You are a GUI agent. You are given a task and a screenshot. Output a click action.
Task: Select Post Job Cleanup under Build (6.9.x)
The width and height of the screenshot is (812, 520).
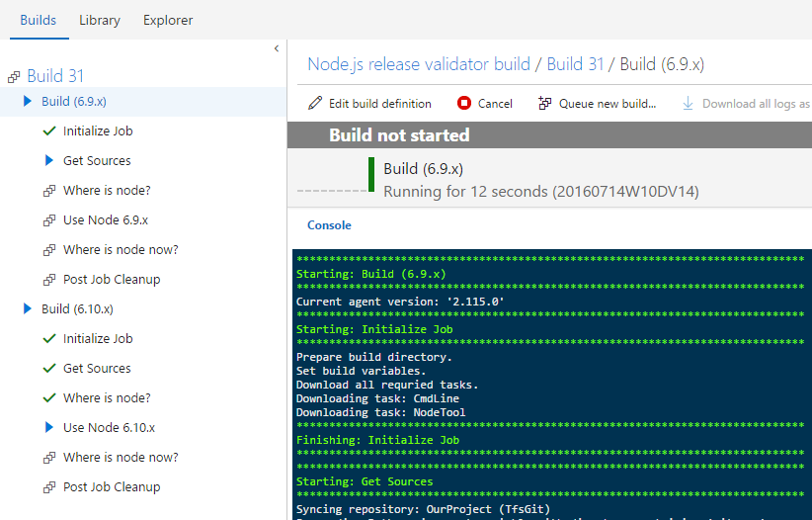click(111, 280)
